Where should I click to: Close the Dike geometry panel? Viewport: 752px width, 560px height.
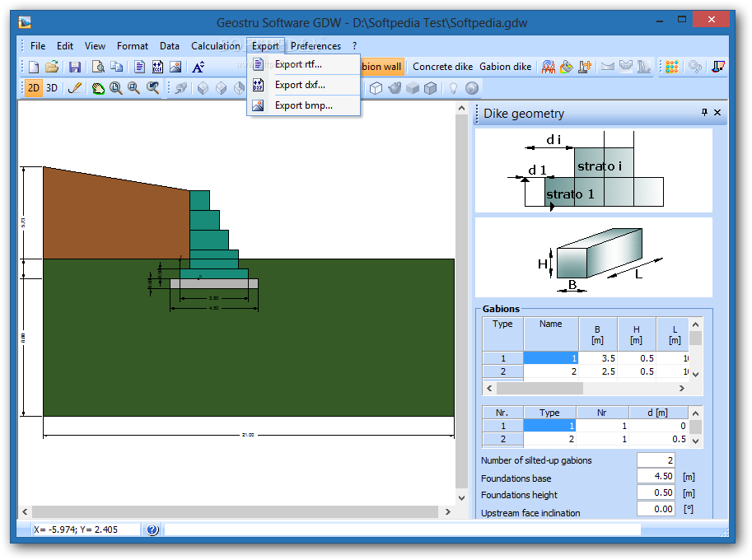point(717,112)
